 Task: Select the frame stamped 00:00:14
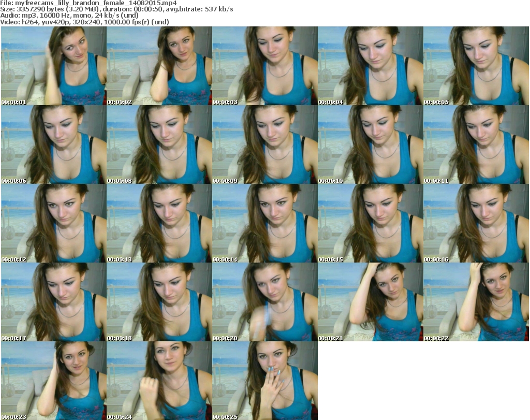pyautogui.click(x=265, y=223)
